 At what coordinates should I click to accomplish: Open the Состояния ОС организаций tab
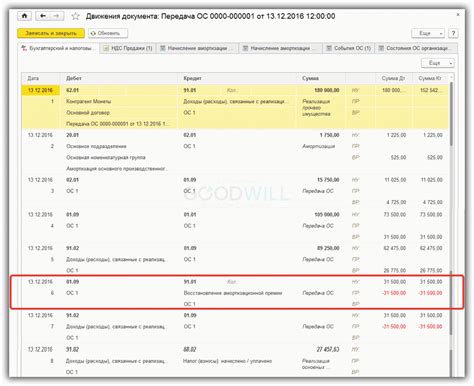click(416, 48)
